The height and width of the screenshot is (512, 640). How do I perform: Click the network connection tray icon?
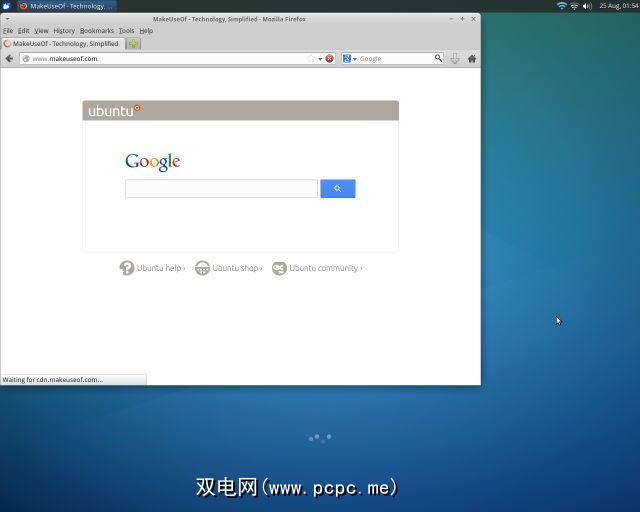tap(574, 6)
